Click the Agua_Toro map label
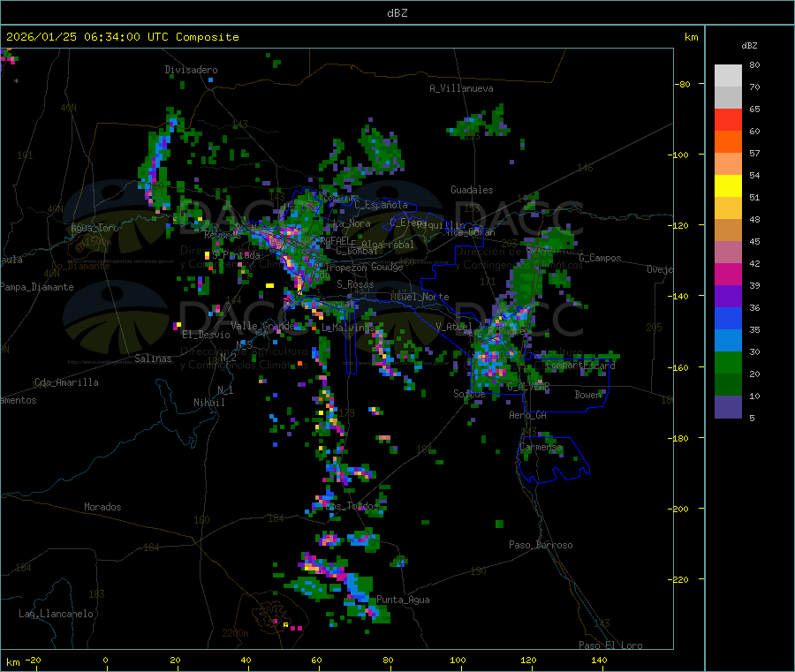The image size is (795, 672). [x=95, y=228]
